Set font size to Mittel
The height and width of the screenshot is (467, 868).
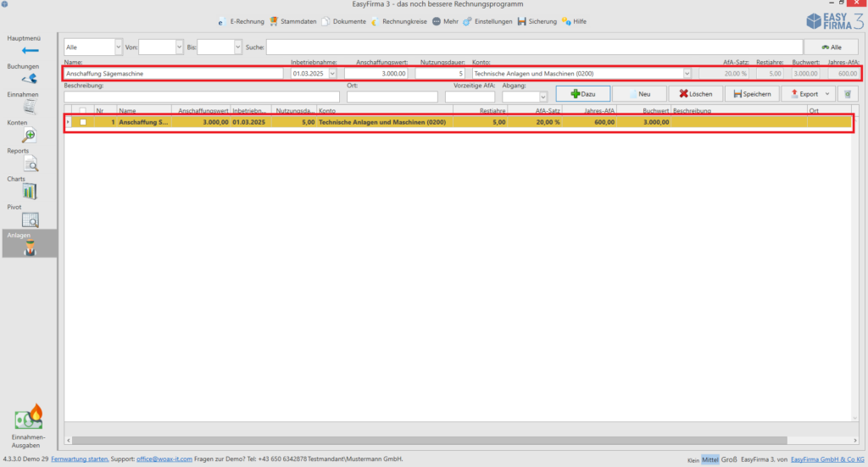tap(710, 460)
